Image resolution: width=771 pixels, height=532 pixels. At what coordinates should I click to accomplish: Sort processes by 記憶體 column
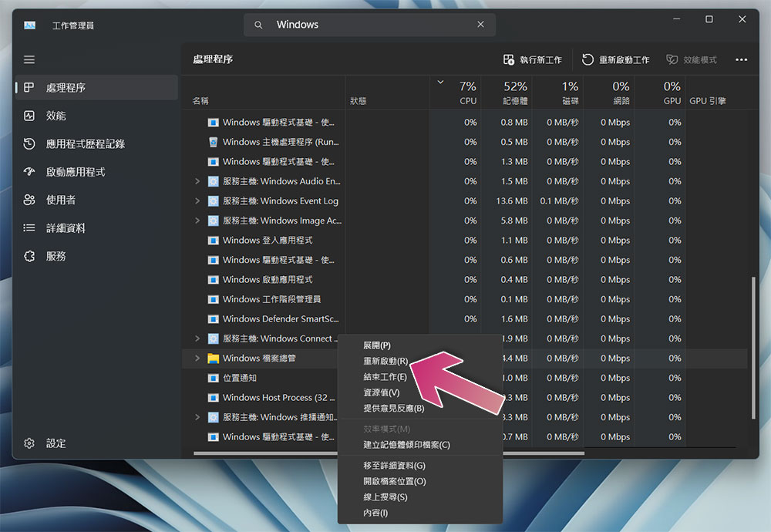(515, 93)
